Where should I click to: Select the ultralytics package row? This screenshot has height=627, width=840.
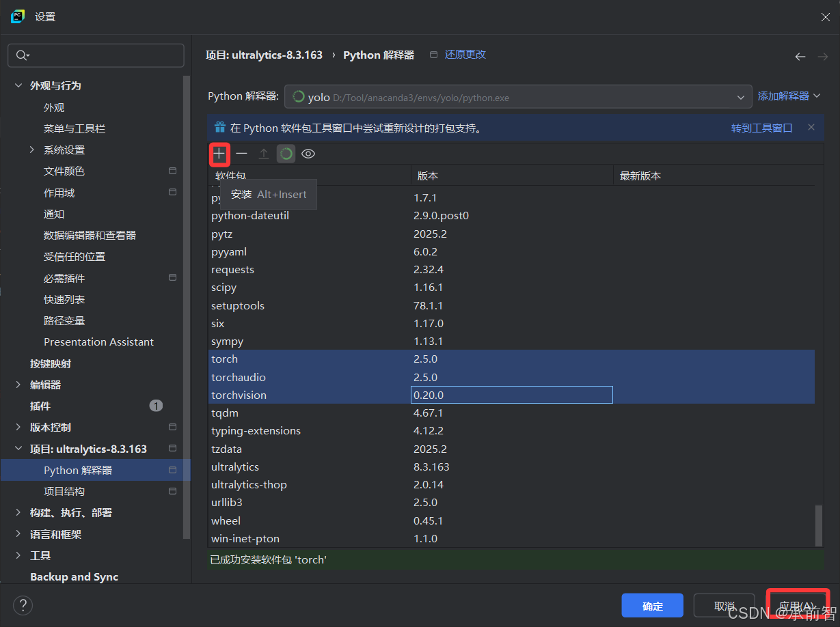(x=511, y=466)
